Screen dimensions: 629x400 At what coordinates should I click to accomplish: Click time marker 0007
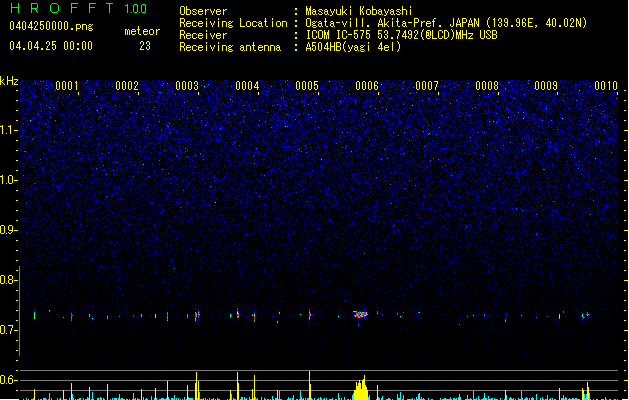[427, 86]
